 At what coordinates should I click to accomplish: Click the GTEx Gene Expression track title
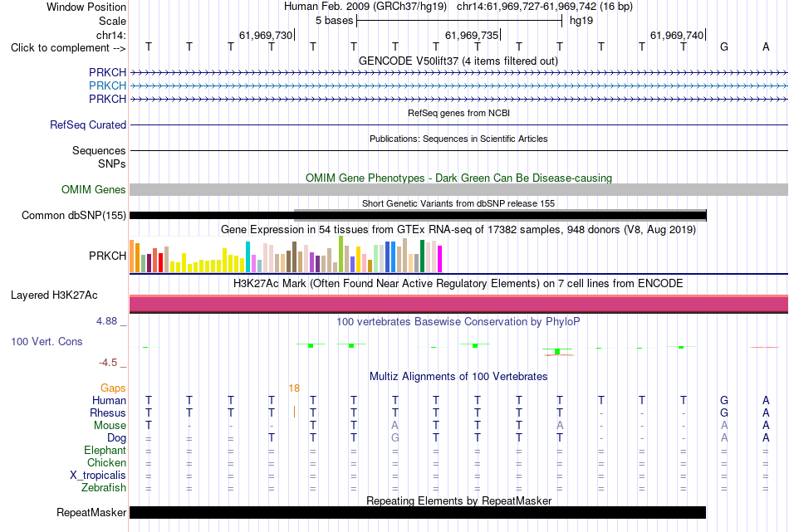point(458,230)
